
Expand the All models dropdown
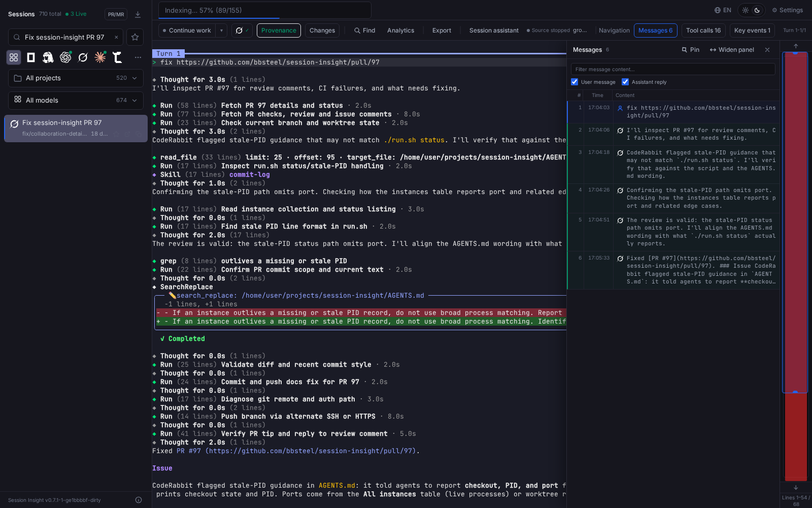click(76, 101)
